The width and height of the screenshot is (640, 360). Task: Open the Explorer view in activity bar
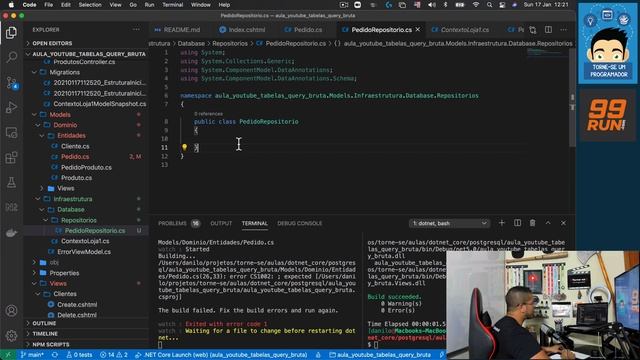11,33
